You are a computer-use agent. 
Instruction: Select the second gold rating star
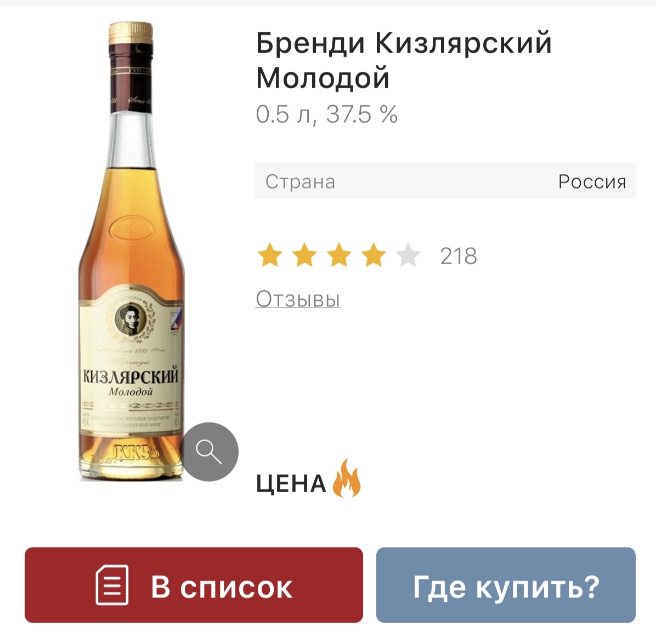[304, 255]
